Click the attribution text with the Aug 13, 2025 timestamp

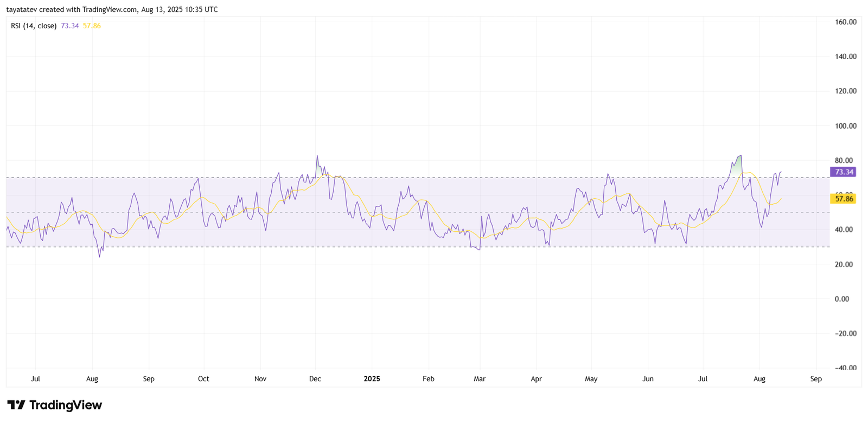pos(112,10)
